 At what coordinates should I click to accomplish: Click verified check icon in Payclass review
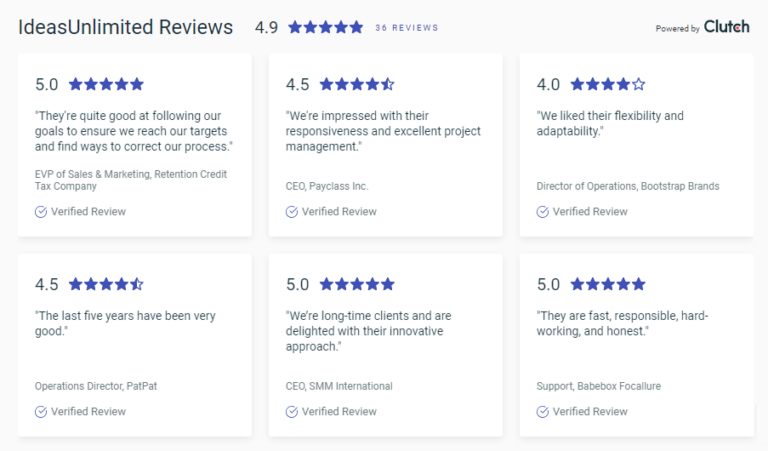(292, 212)
